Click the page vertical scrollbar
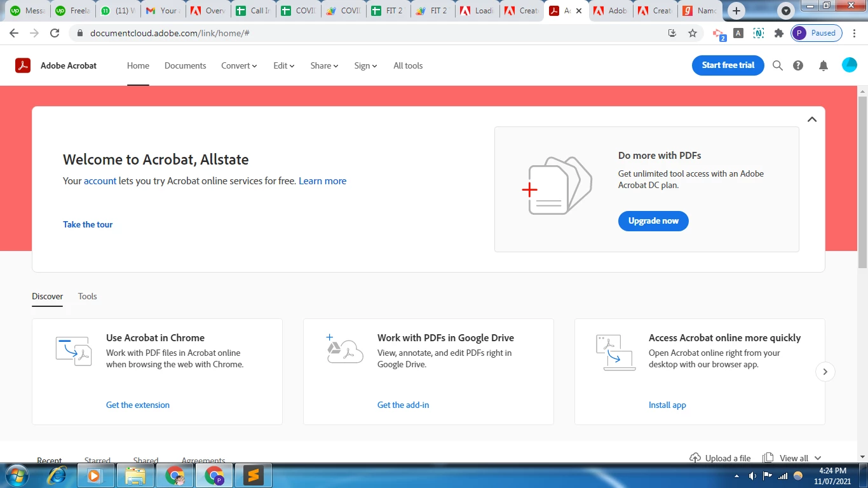The width and height of the screenshot is (868, 488). click(x=862, y=181)
